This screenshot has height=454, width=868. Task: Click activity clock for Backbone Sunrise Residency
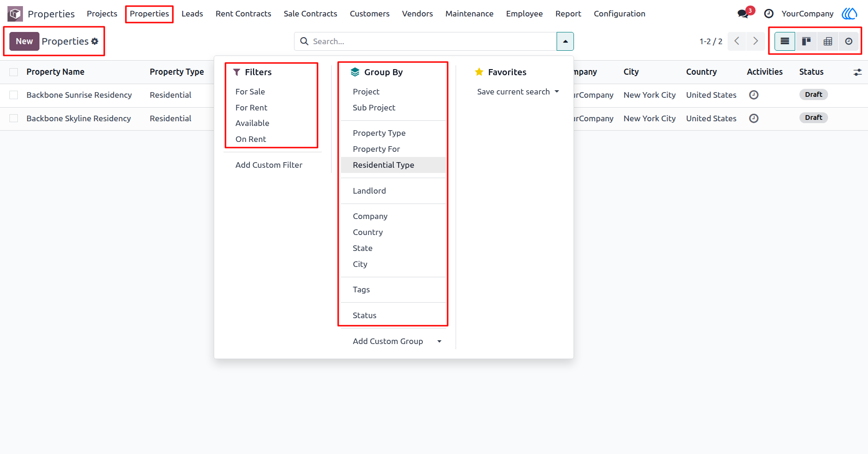coord(754,95)
